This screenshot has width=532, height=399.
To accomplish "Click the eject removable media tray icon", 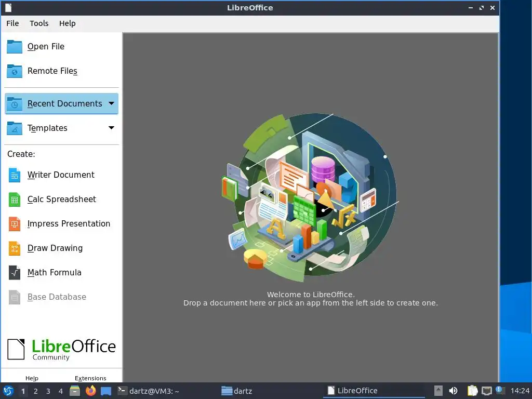I will click(438, 391).
